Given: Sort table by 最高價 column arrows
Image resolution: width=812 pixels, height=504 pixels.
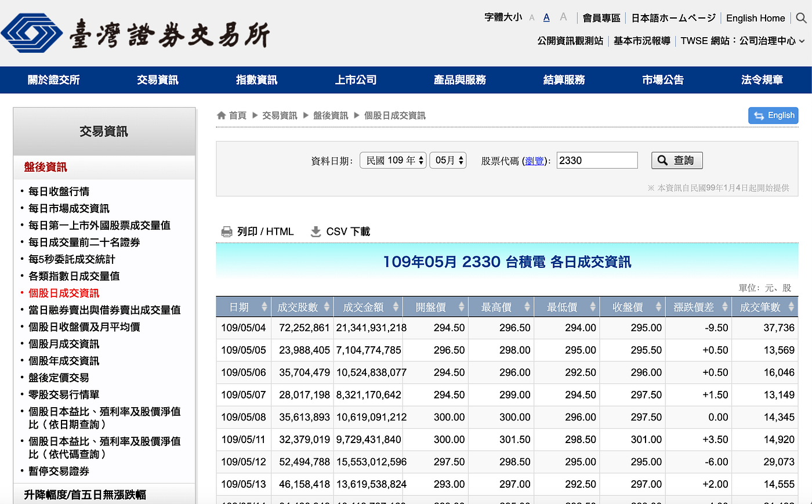Looking at the screenshot, I should [x=527, y=307].
